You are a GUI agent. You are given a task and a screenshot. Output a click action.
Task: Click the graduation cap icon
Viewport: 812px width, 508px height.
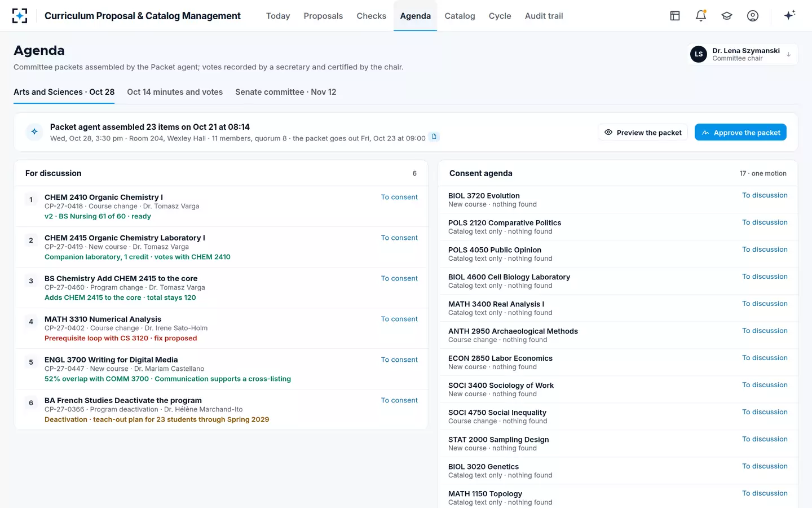point(727,16)
